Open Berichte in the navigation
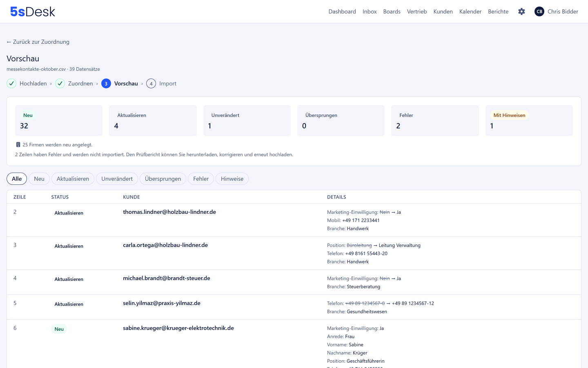This screenshot has height=368, width=588. pyautogui.click(x=498, y=11)
